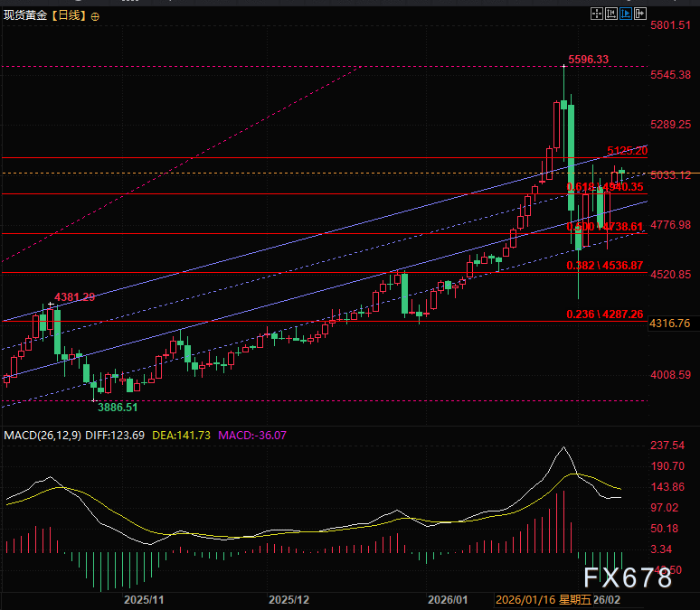This screenshot has height=610, width=700.
Task: Click the rightmost top-right icon with right arrow
Action: [639, 14]
